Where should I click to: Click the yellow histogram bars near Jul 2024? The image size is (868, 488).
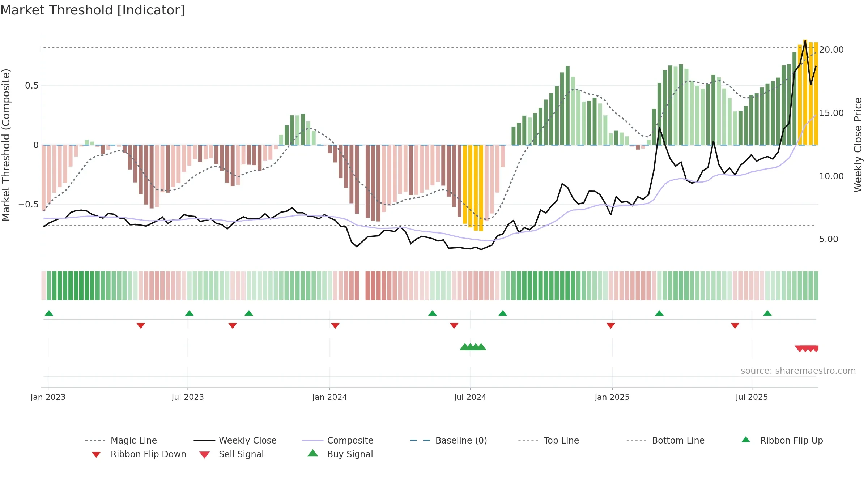pyautogui.click(x=473, y=188)
